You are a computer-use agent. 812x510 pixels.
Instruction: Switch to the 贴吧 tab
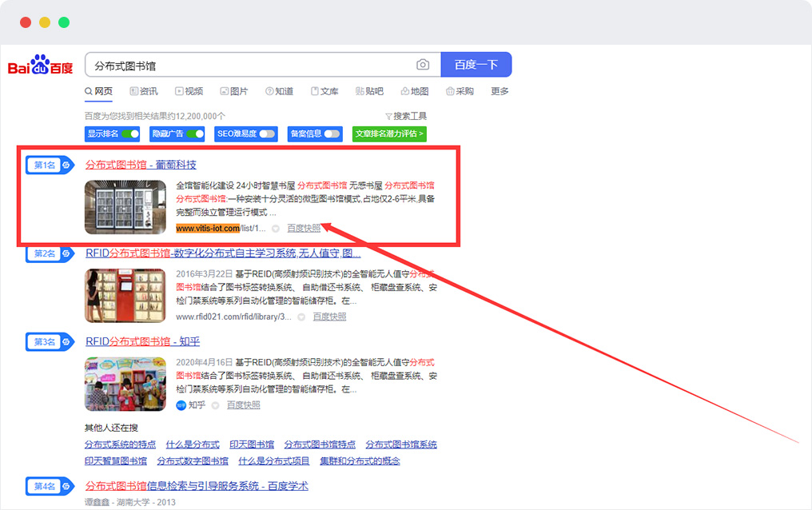click(369, 91)
